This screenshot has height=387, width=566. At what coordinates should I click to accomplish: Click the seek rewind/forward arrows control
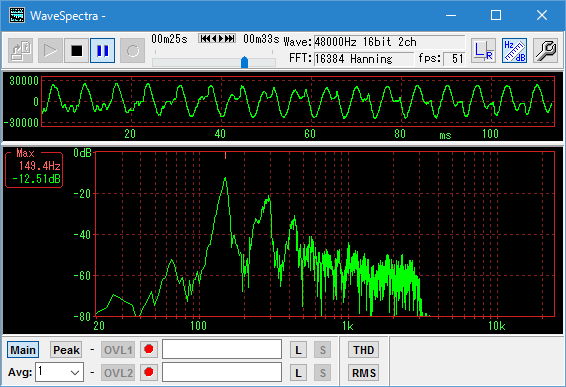coord(217,38)
